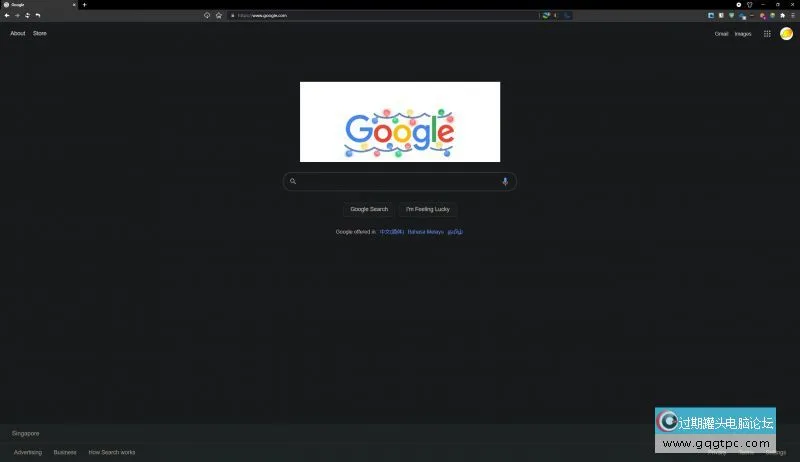The width and height of the screenshot is (800, 462).
Task: Click the dark blue moon icon in the address bar
Action: [x=567, y=15]
